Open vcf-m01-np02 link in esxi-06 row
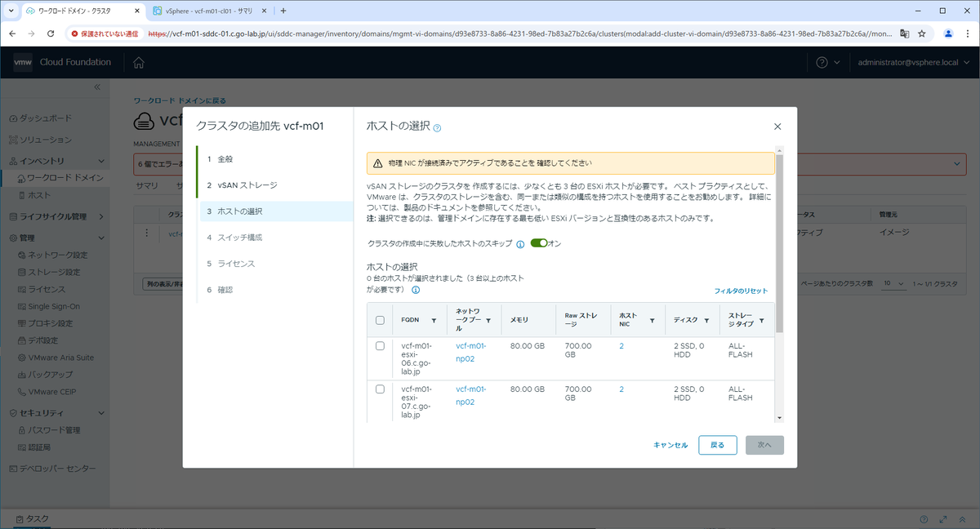 pyautogui.click(x=471, y=352)
